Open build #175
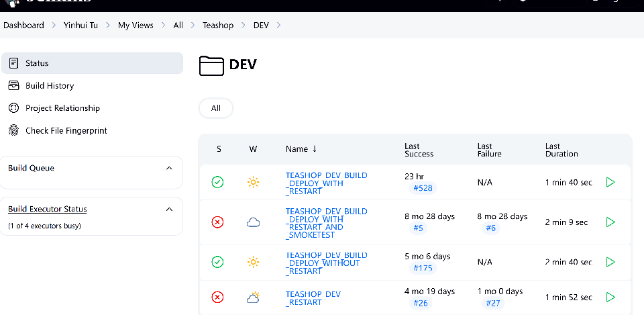 (423, 268)
